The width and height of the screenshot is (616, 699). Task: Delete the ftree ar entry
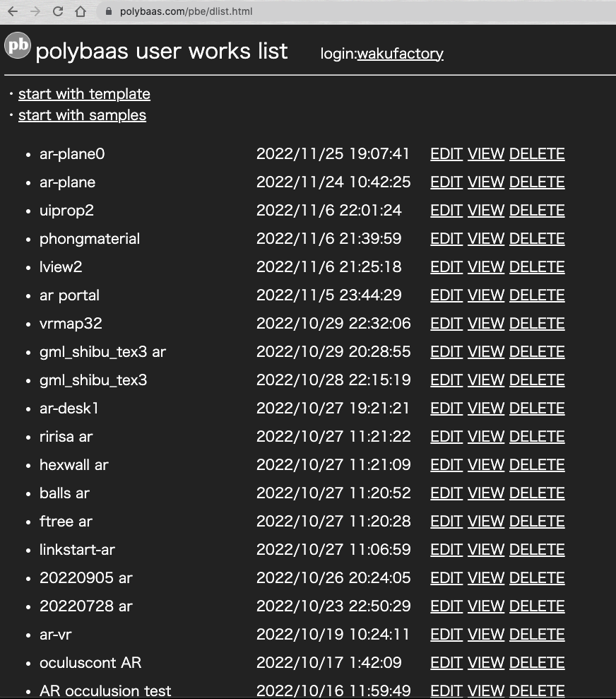536,521
